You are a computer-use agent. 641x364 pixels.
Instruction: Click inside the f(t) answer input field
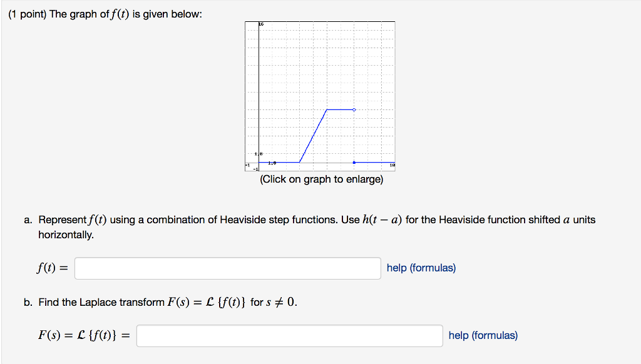pos(227,268)
